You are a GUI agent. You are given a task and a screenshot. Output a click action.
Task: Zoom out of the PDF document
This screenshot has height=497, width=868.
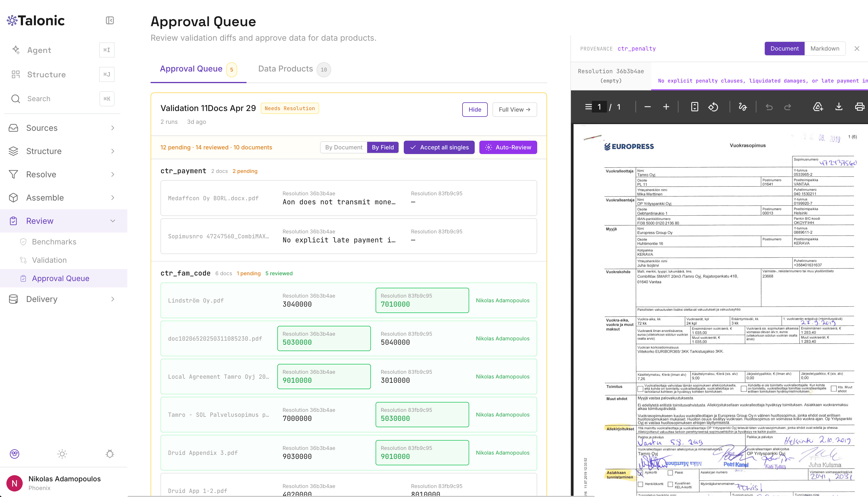647,107
